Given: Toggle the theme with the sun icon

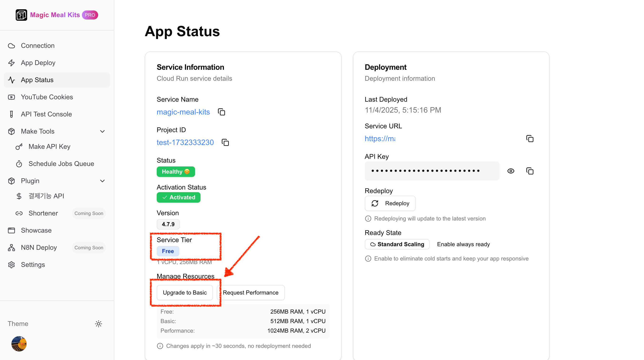Looking at the screenshot, I should pyautogui.click(x=99, y=324).
